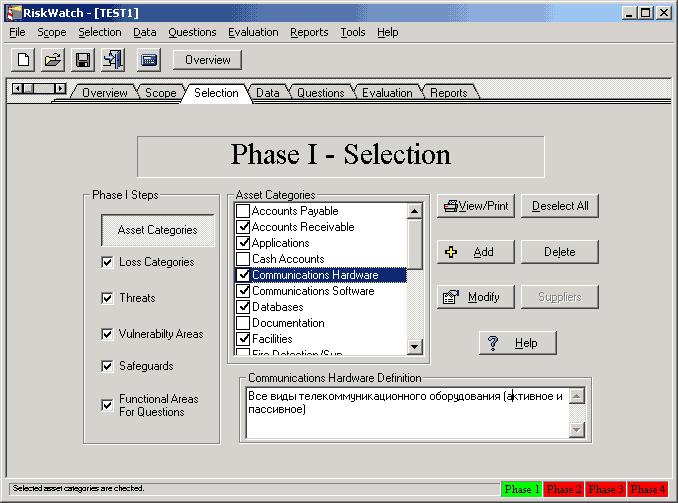The width and height of the screenshot is (678, 503).
Task: Open the Help menu
Action: click(387, 32)
